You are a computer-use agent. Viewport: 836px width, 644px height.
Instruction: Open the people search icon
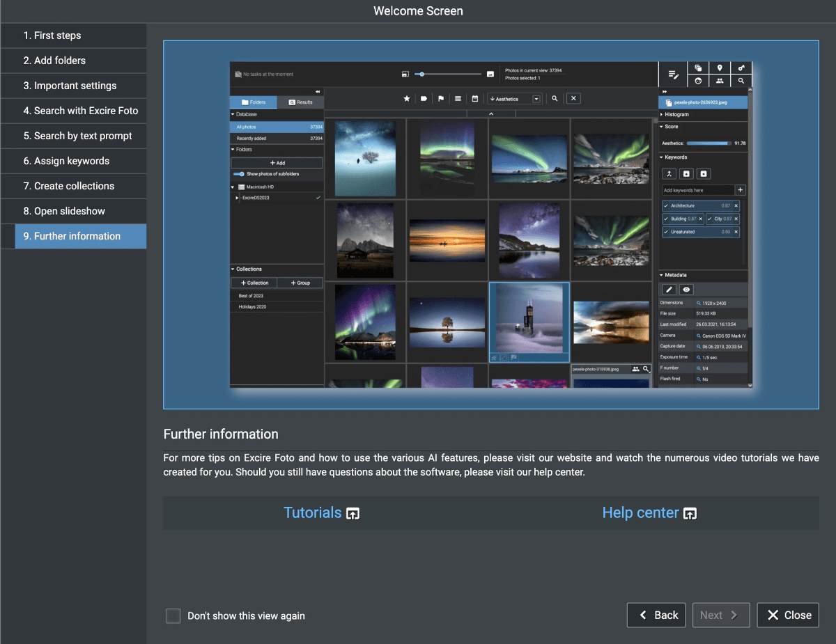coord(720,81)
